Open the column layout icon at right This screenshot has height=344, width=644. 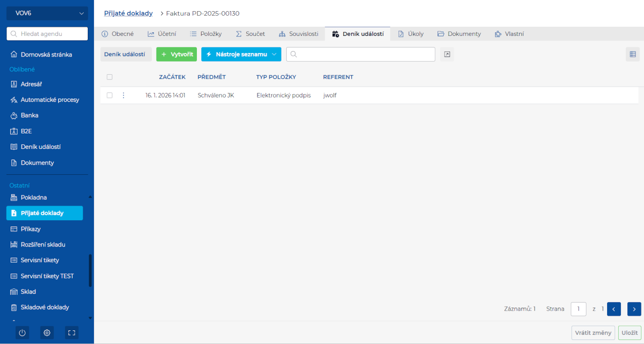tap(632, 55)
